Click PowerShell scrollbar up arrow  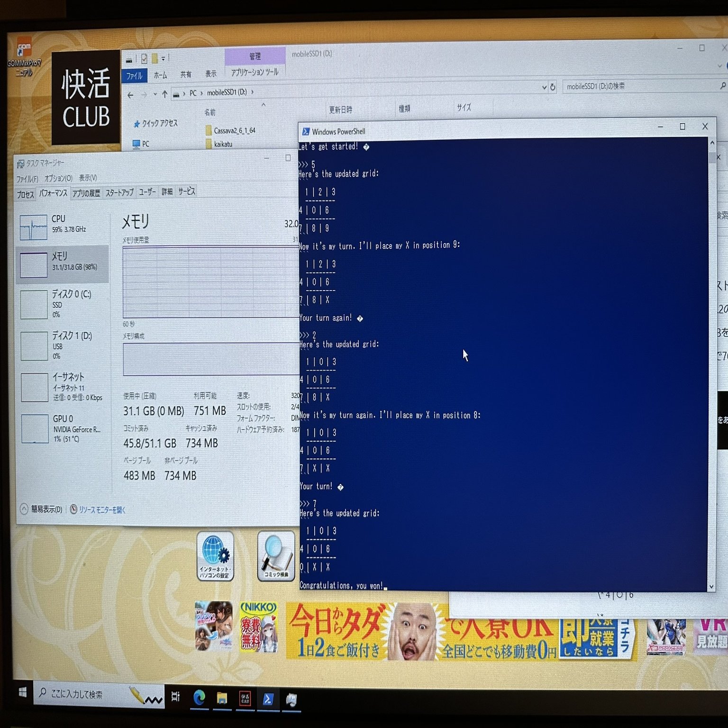coord(712,142)
